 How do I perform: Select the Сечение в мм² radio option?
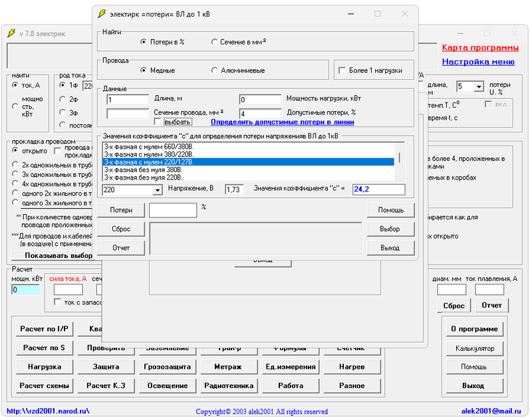pos(214,42)
